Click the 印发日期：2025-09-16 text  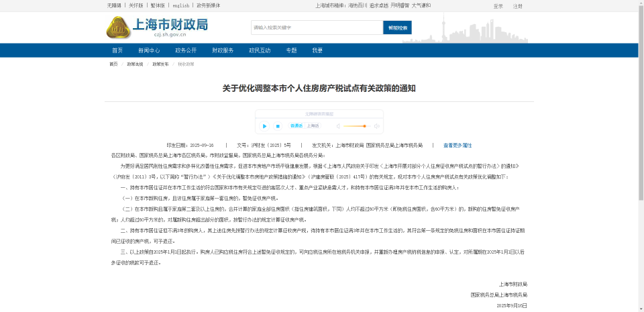(190, 146)
